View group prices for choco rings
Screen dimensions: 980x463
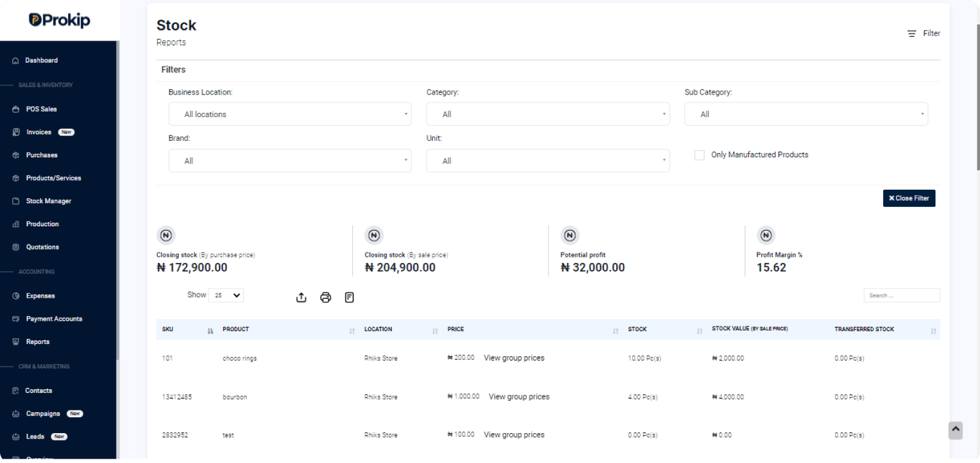[514, 358]
